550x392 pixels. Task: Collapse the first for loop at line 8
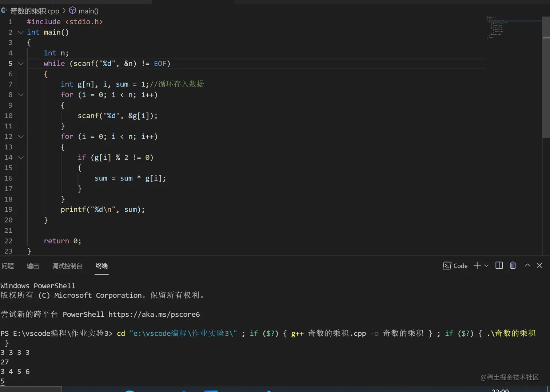pos(21,95)
